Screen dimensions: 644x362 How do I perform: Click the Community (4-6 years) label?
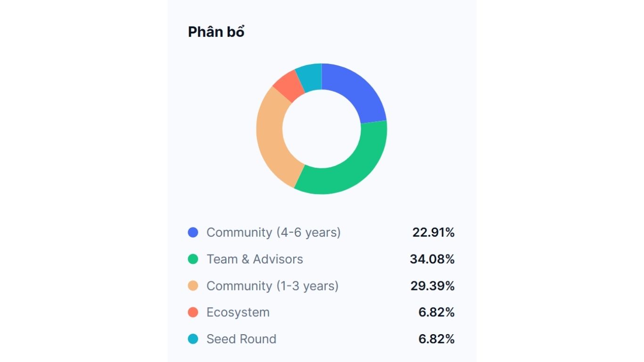[273, 232]
